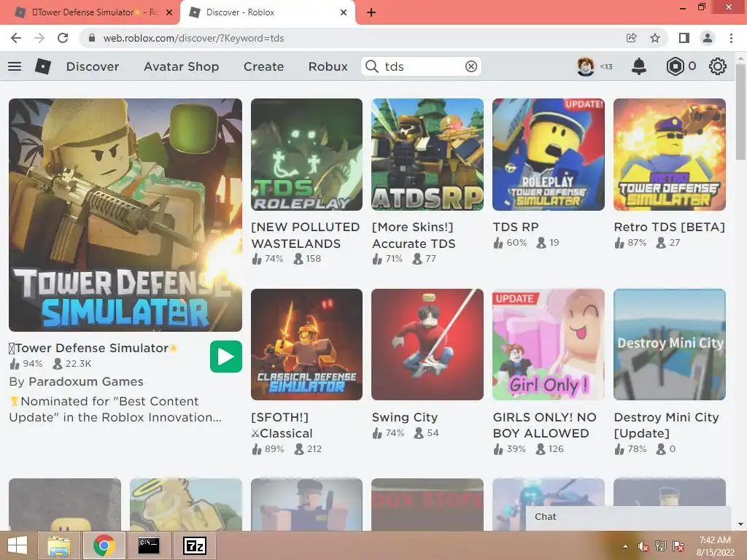
Task: Open the notifications bell
Action: coord(639,66)
